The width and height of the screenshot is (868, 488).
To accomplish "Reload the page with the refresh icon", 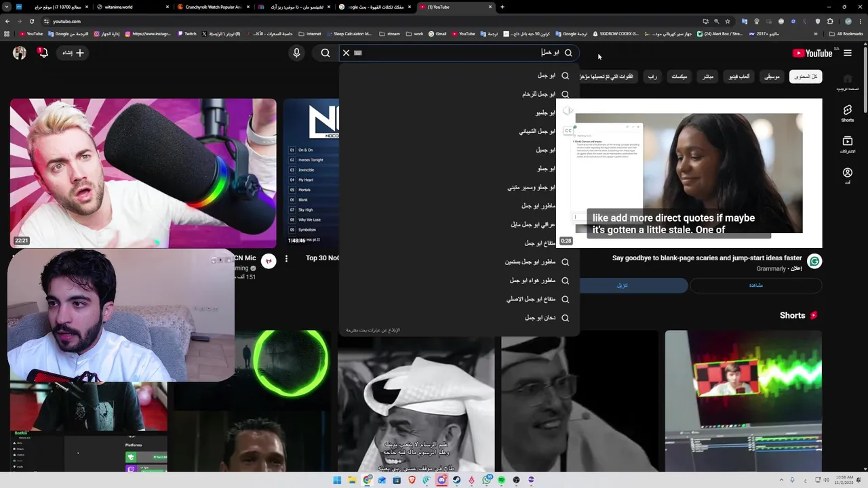I will [x=31, y=21].
